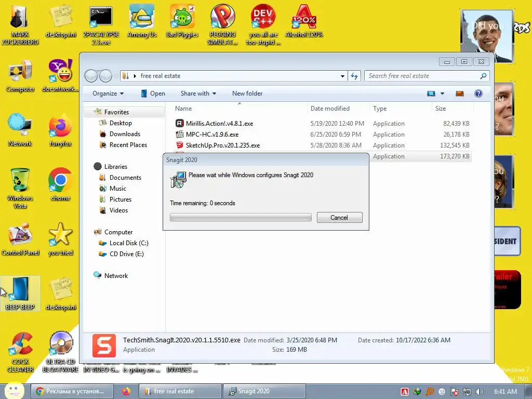Open Videos library
532x399 pixels.
coord(118,210)
